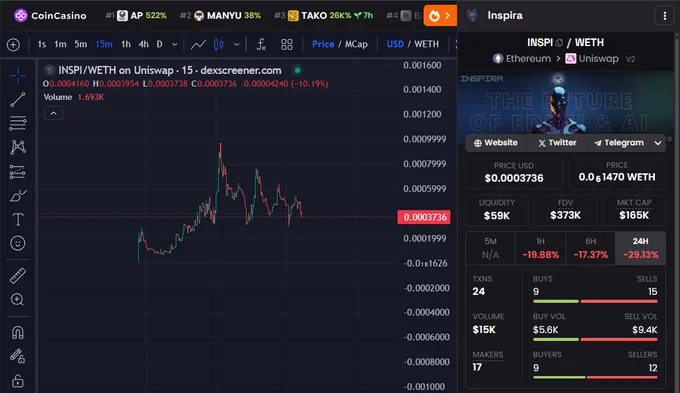The height and width of the screenshot is (393, 680).
Task: Select the trend line drawing tool
Action: [18, 99]
